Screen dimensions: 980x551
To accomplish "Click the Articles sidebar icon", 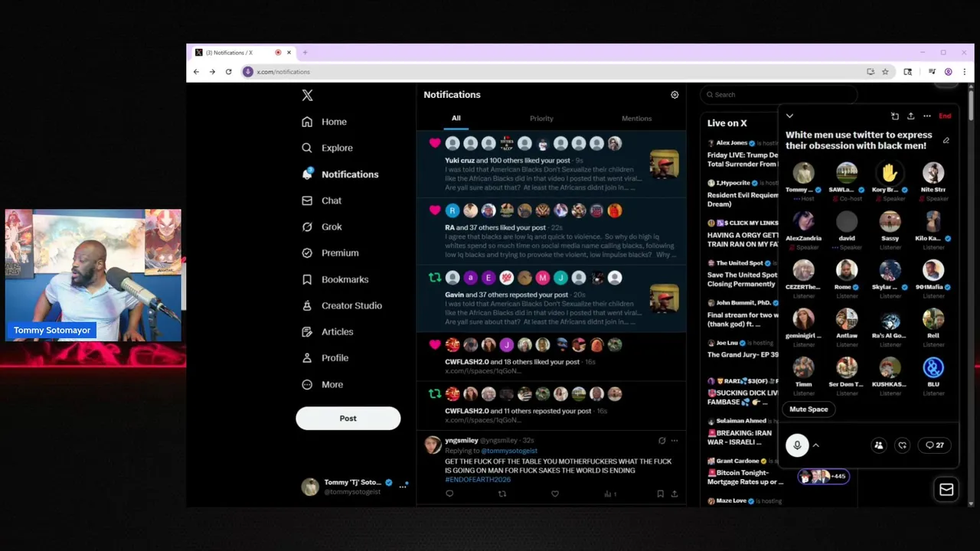I will pyautogui.click(x=307, y=331).
